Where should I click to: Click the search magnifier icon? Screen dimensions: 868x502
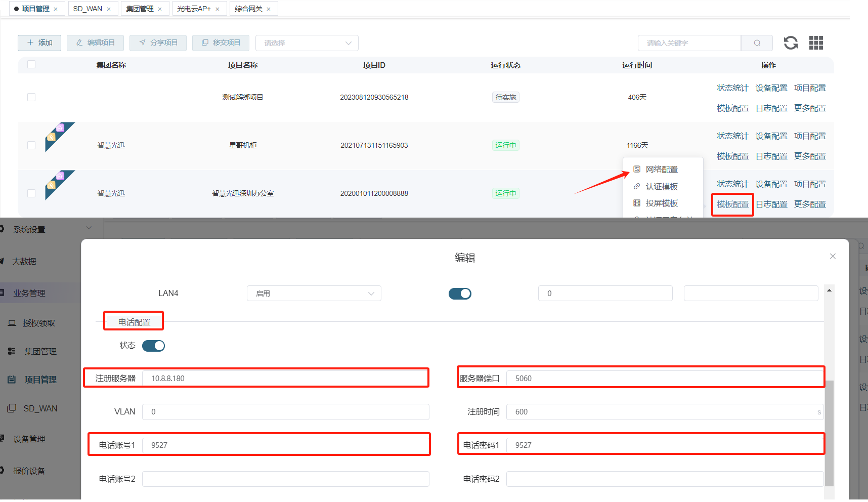[x=757, y=43]
